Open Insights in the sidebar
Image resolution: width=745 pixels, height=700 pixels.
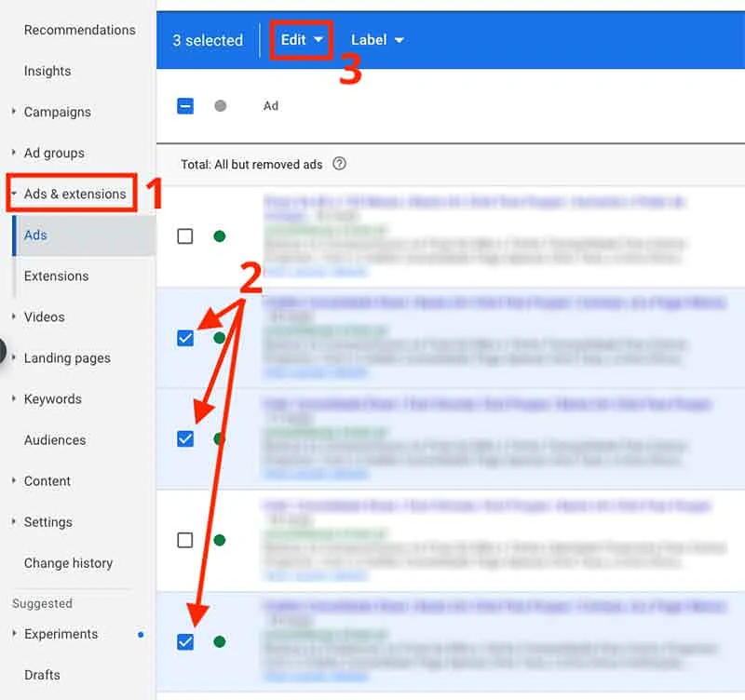(x=47, y=71)
